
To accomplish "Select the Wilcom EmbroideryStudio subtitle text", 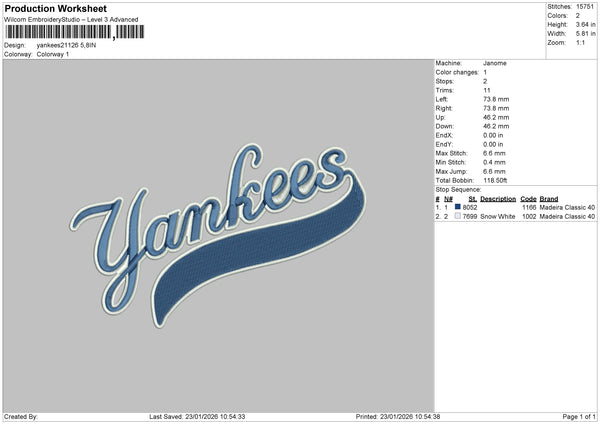I will (71, 20).
